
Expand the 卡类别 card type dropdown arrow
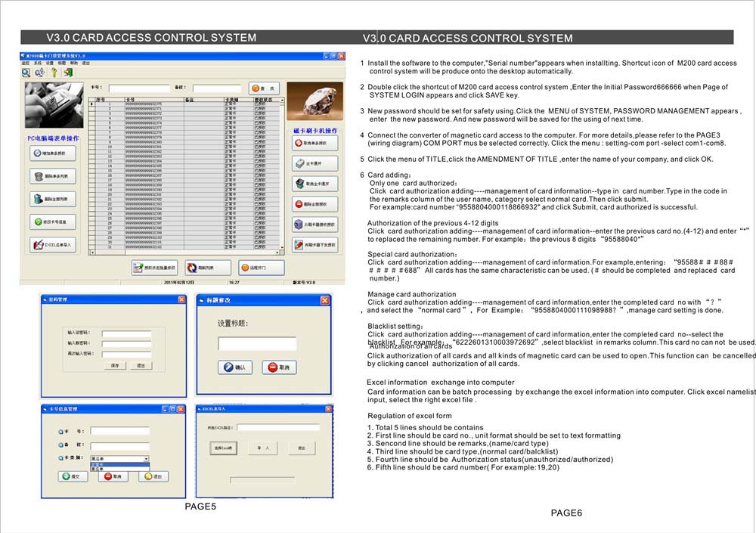click(x=146, y=459)
